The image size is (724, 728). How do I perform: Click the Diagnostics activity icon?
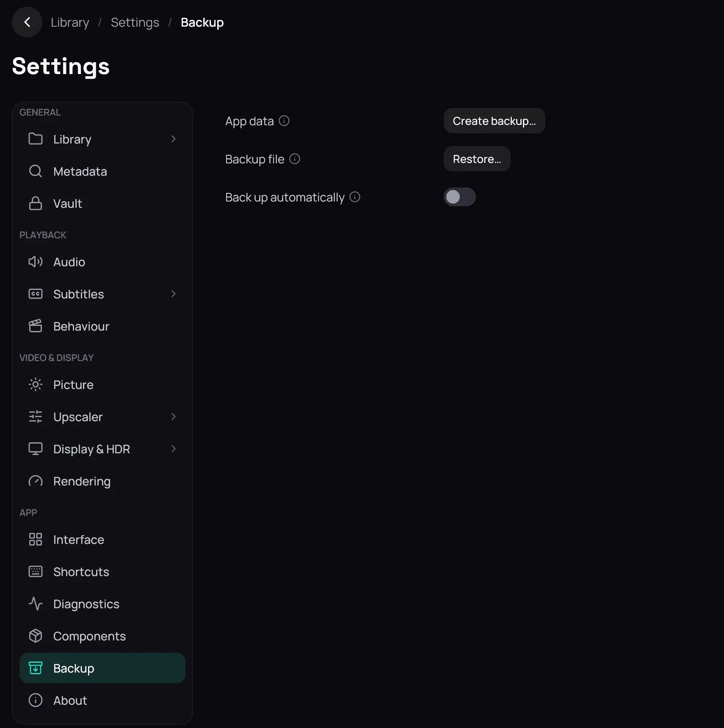(36, 604)
